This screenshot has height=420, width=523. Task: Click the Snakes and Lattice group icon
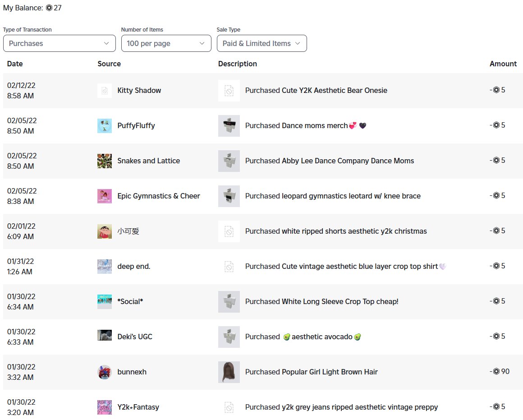point(105,161)
